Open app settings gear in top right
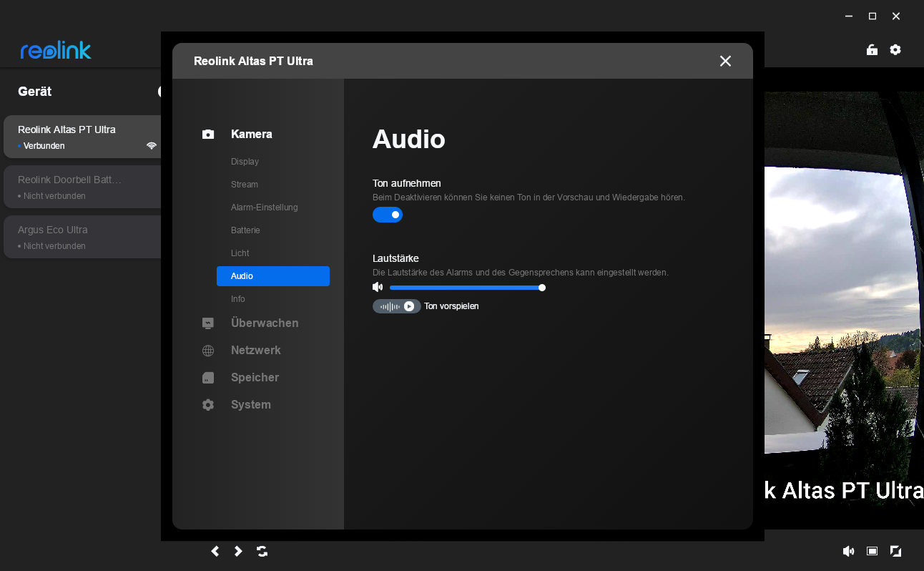Viewport: 924px width, 571px height. pyautogui.click(x=895, y=50)
